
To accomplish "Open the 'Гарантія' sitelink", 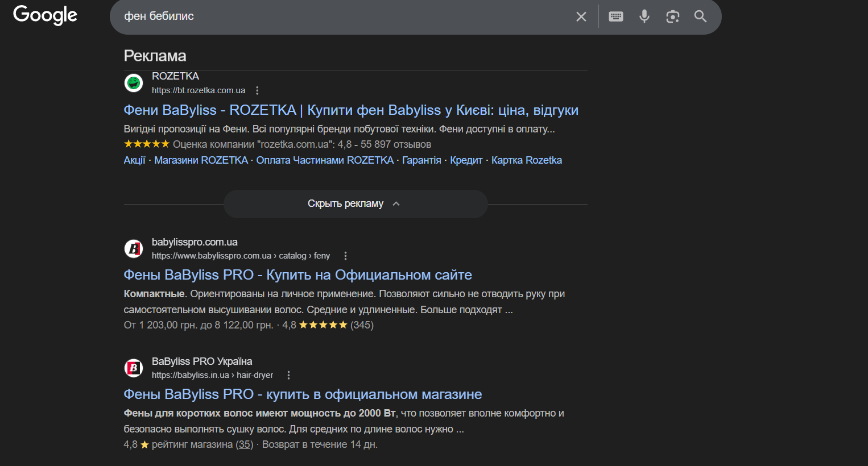I will [x=421, y=160].
